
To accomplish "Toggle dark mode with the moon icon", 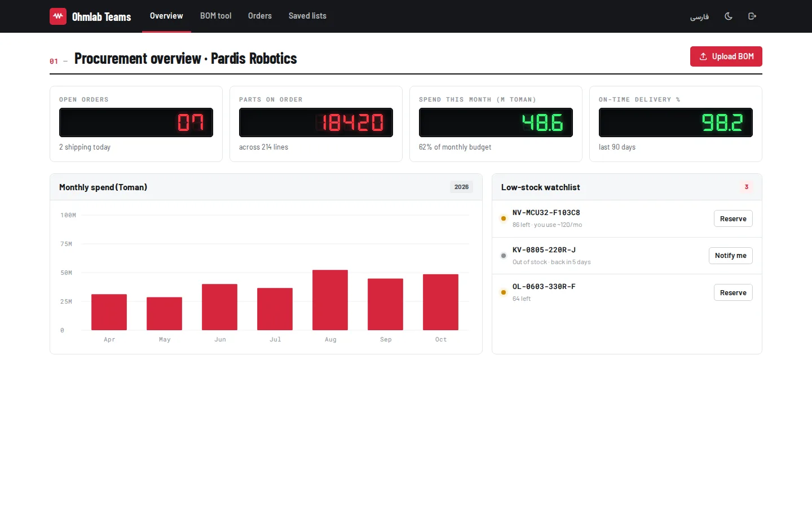I will point(729,16).
